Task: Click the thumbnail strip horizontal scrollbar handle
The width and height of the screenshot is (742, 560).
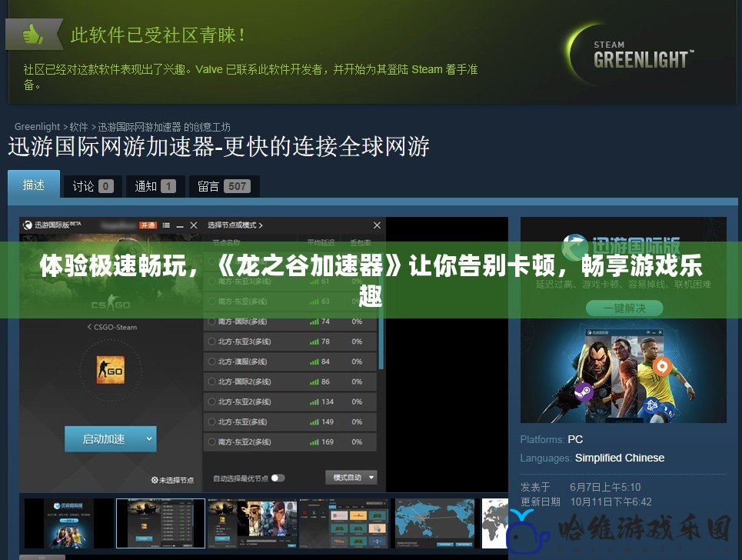Action: (x=42, y=557)
